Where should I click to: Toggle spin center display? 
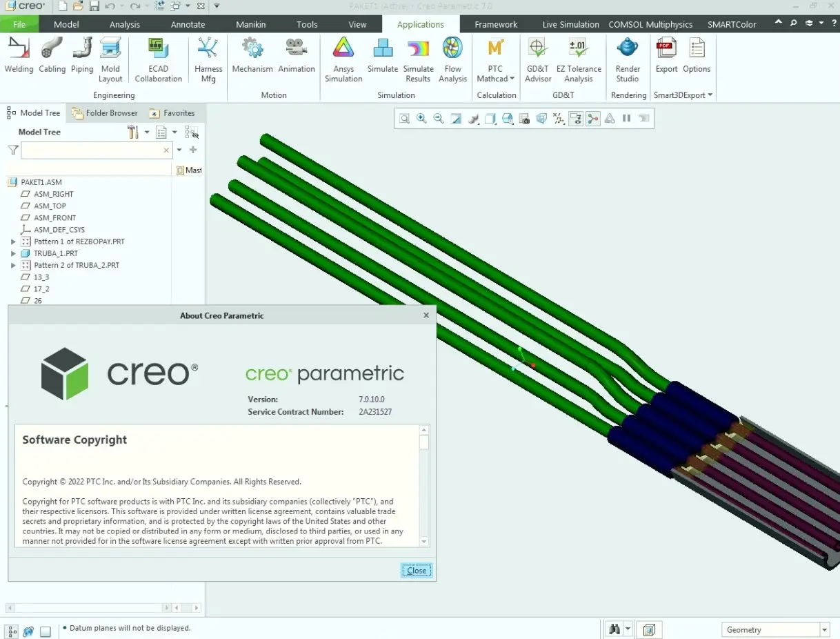coord(592,119)
